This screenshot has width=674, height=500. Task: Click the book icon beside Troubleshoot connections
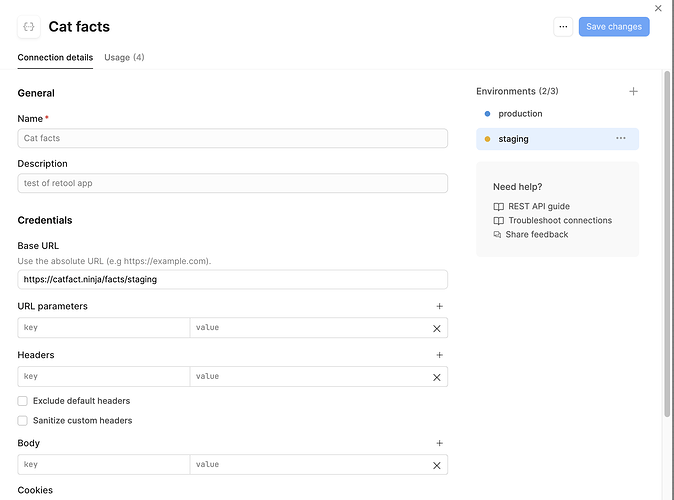pyautogui.click(x=498, y=221)
